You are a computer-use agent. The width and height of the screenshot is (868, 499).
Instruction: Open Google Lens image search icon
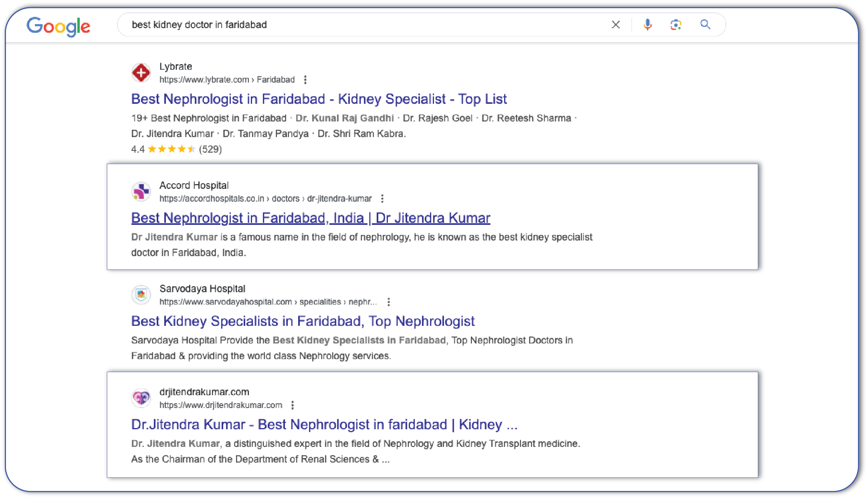point(676,25)
